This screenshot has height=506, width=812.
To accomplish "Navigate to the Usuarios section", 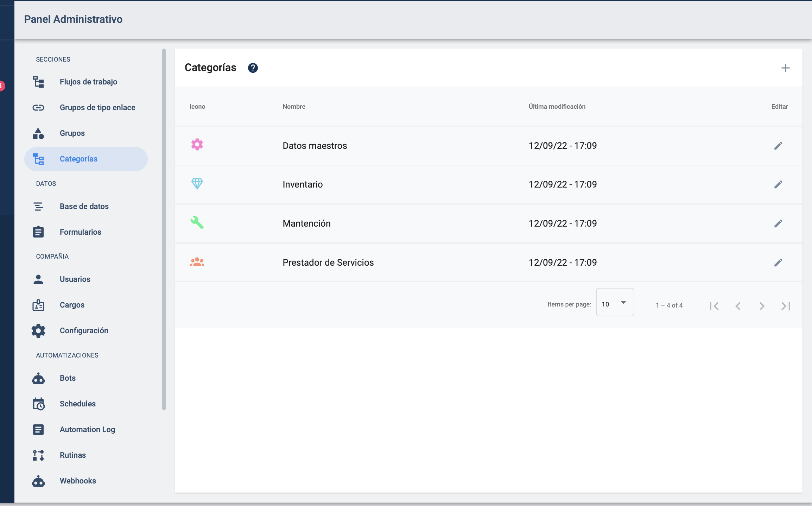I will pos(75,279).
